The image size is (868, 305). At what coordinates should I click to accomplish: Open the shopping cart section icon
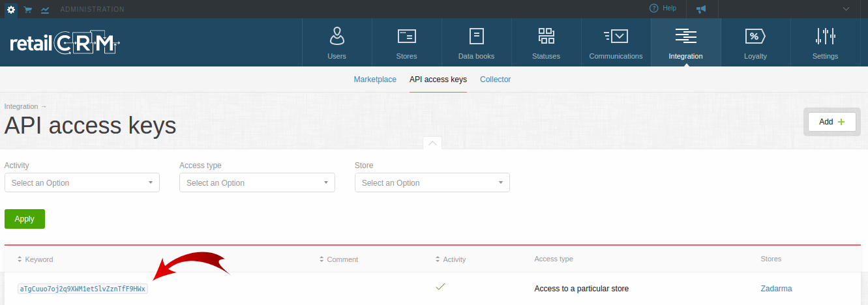coord(28,9)
